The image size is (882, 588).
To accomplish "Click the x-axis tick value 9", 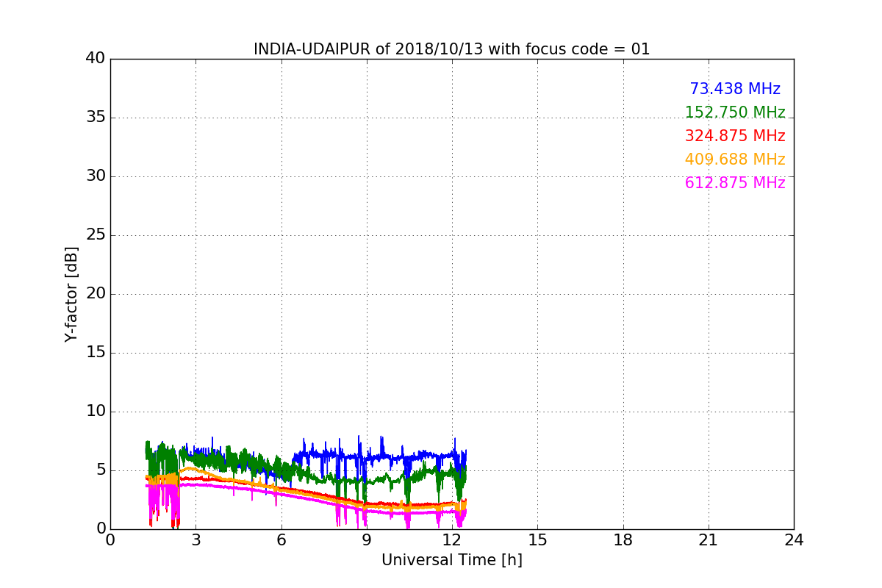I will [x=367, y=540].
